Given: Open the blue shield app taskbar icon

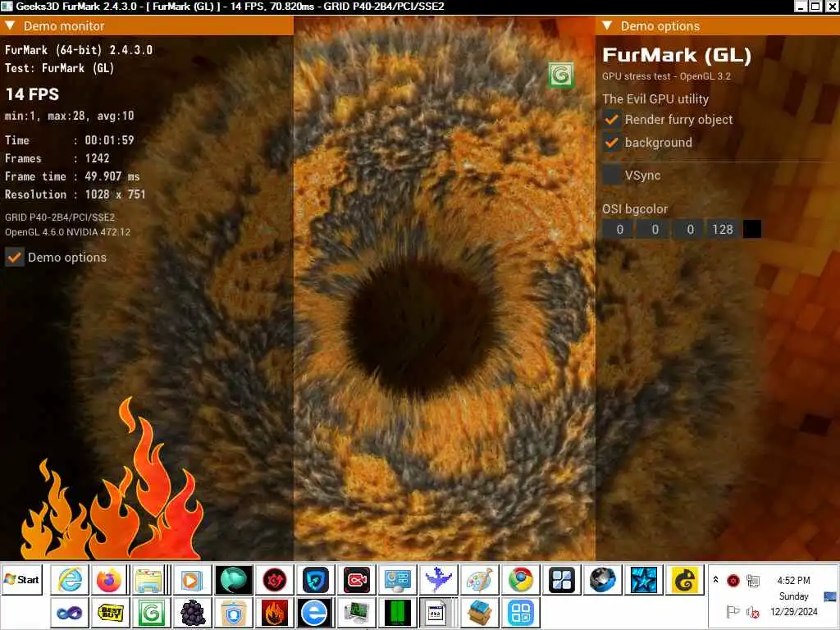Looking at the screenshot, I should click(316, 580).
